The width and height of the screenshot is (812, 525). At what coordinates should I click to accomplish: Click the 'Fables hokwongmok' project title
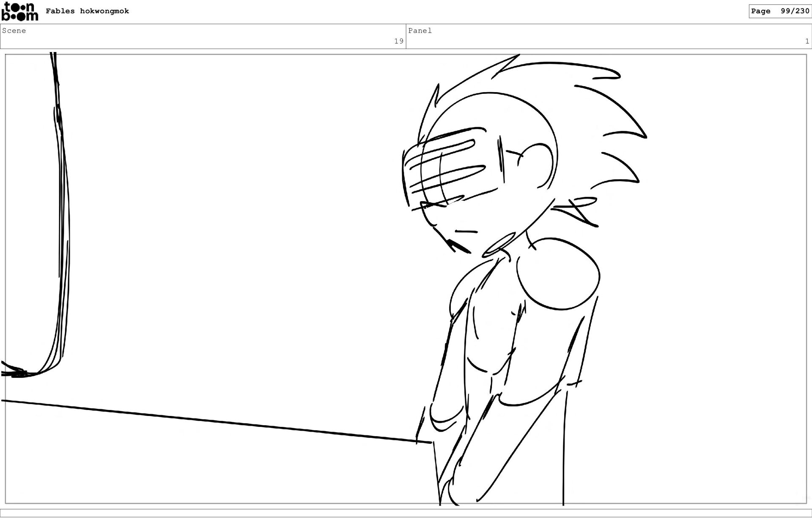(x=87, y=11)
